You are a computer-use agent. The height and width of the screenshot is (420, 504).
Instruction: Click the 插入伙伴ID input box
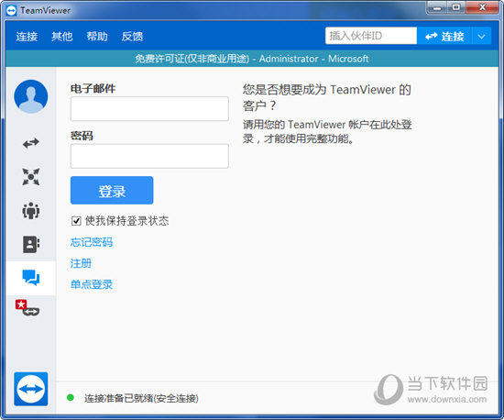[x=371, y=36]
